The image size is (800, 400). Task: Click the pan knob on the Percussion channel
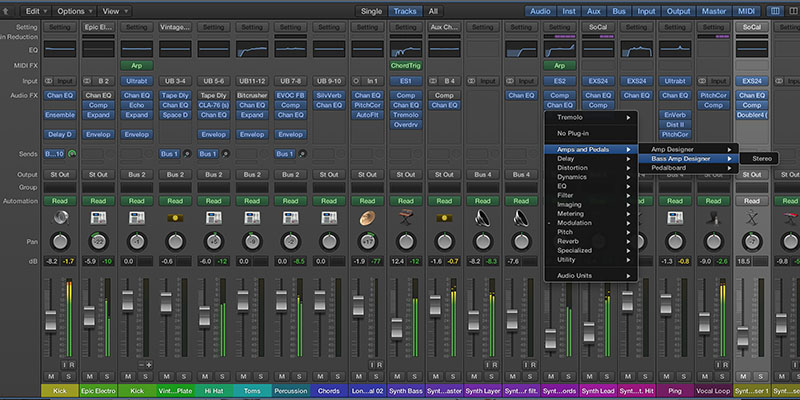coord(290,241)
